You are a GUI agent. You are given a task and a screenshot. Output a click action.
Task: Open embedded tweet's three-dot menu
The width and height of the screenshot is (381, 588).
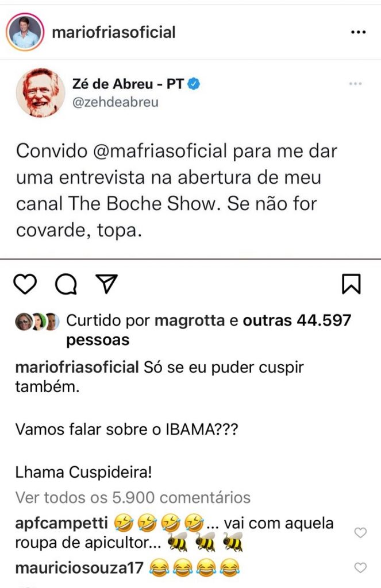click(x=356, y=84)
